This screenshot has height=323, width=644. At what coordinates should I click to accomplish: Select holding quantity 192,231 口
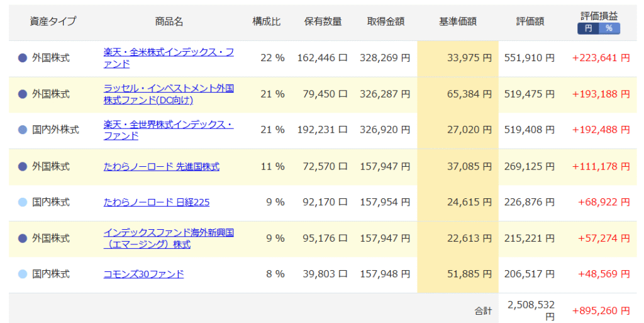pyautogui.click(x=323, y=130)
